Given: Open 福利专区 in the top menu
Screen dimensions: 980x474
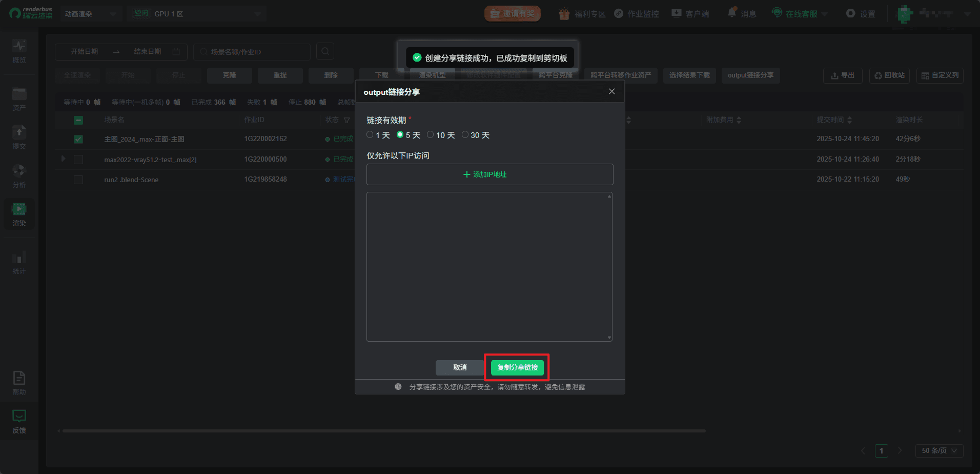Looking at the screenshot, I should pyautogui.click(x=582, y=14).
